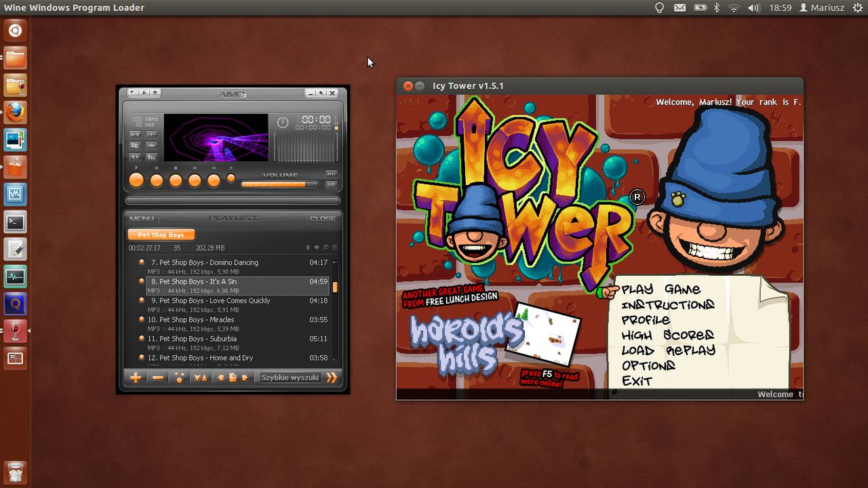Open Ubuntu Dash home launcher
The width and height of the screenshot is (868, 488).
(x=15, y=30)
